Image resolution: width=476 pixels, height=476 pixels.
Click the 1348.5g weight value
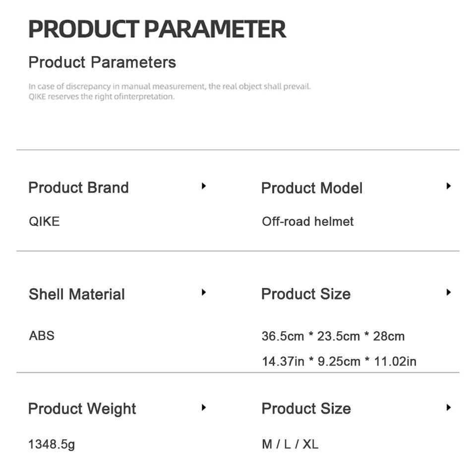click(52, 444)
